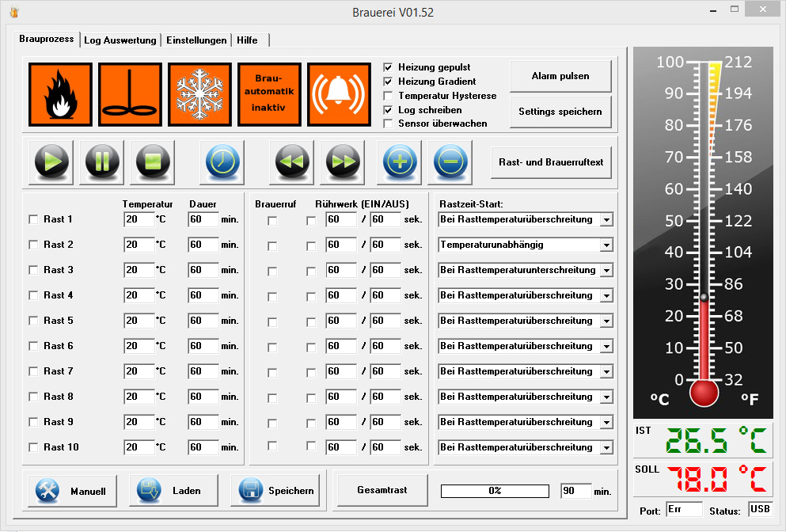The image size is (786, 532).
Task: Click the snowflake cooling icon
Action: click(x=200, y=95)
